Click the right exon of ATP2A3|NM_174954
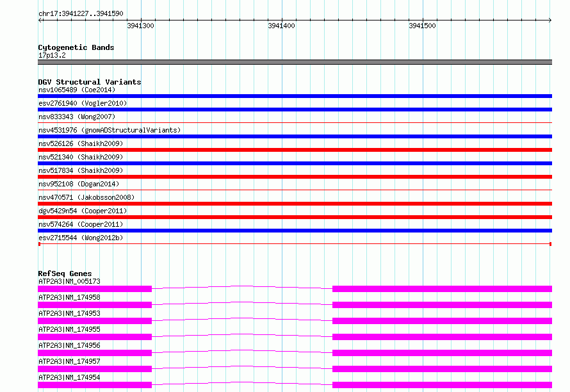This screenshot has width=570, height=392. point(442,385)
